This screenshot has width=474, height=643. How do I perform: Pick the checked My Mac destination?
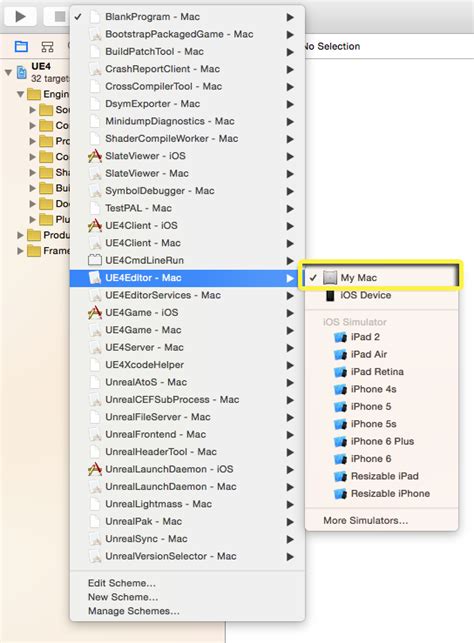(x=381, y=278)
